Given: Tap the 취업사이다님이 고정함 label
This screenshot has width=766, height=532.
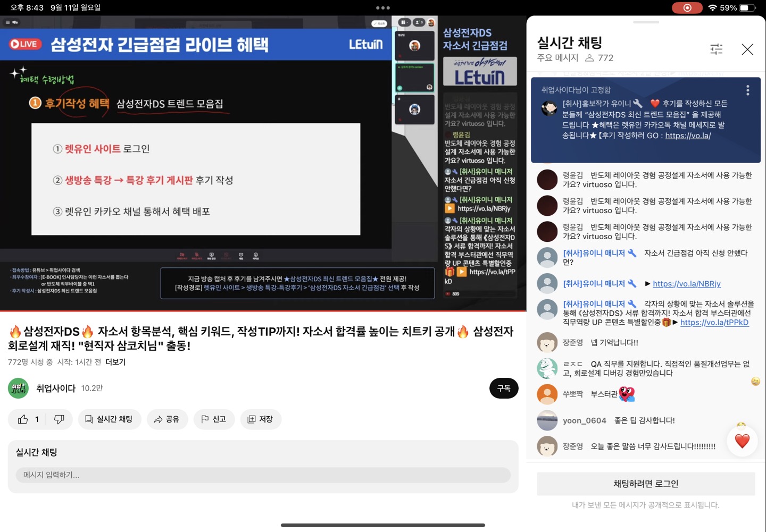Looking at the screenshot, I should click(x=576, y=90).
